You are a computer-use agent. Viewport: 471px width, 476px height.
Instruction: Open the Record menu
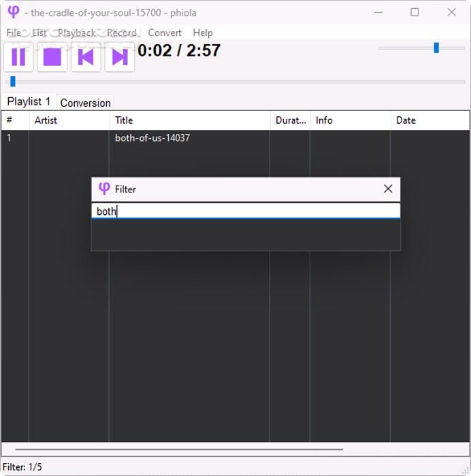coord(122,33)
